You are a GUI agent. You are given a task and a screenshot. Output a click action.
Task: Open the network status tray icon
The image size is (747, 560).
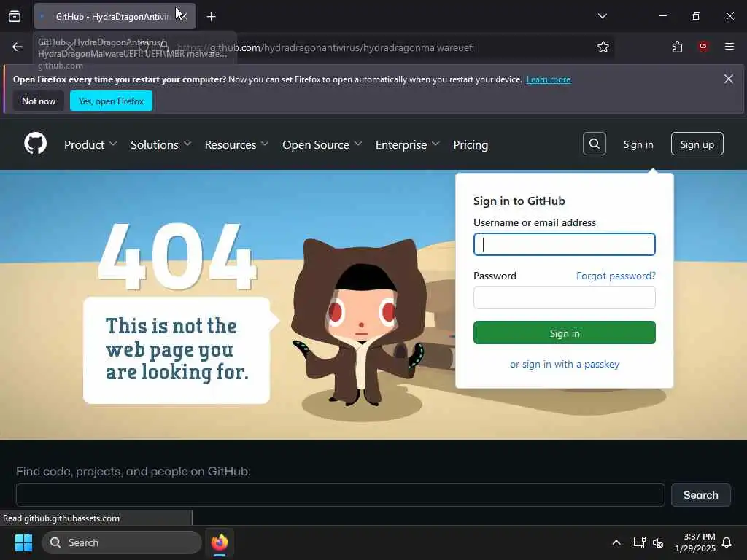coord(639,542)
